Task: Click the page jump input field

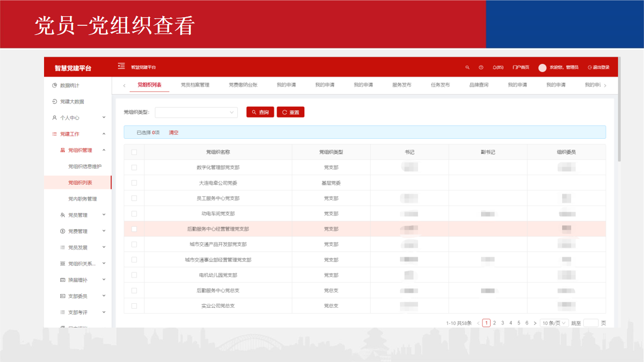Action: point(590,323)
